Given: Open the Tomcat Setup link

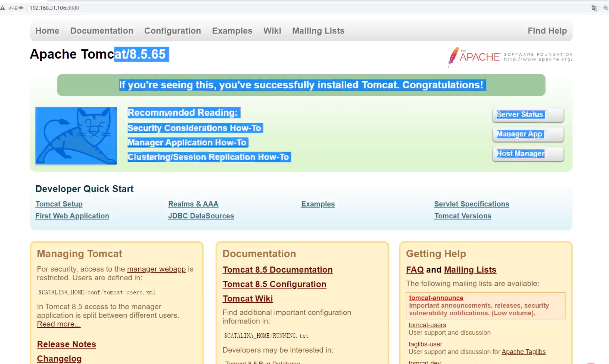Looking at the screenshot, I should 59,204.
